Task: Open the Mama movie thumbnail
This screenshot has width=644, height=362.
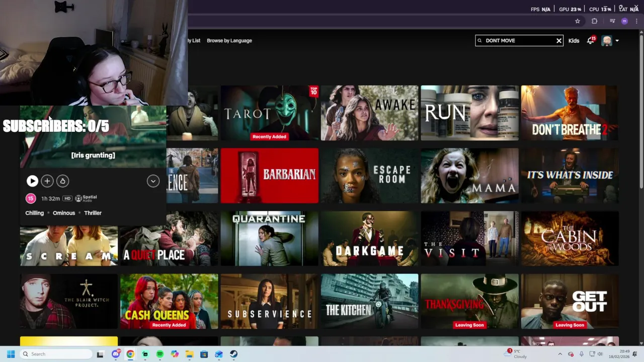Action: pos(469,175)
